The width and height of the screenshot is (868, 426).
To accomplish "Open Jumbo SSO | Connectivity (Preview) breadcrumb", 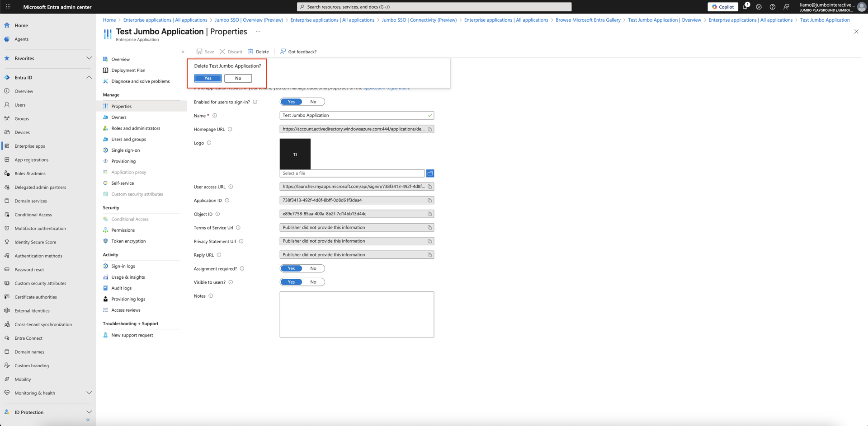I will [419, 20].
